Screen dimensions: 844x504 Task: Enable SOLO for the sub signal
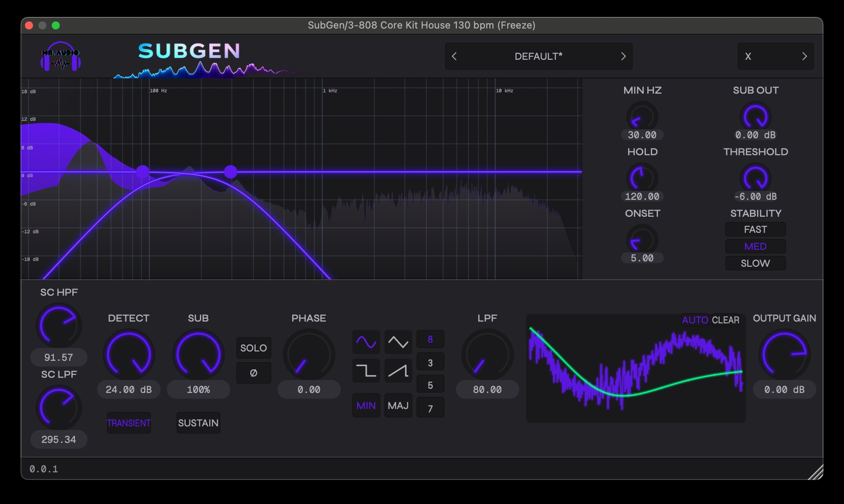click(253, 347)
